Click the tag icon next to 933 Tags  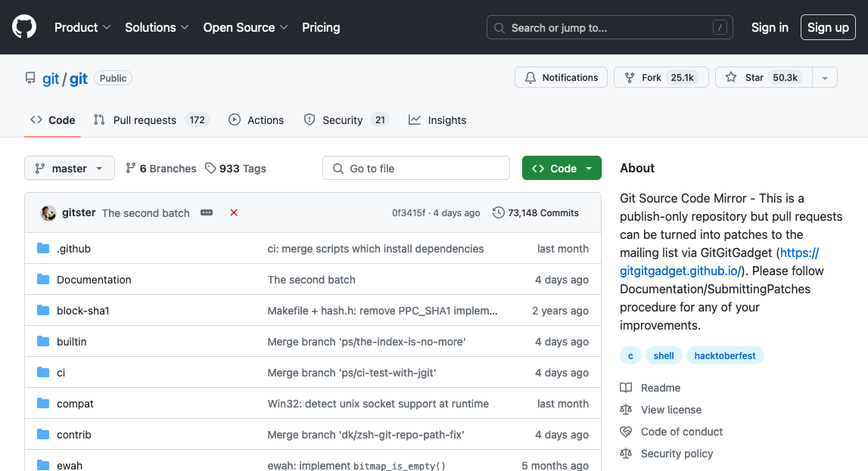pyautogui.click(x=210, y=168)
